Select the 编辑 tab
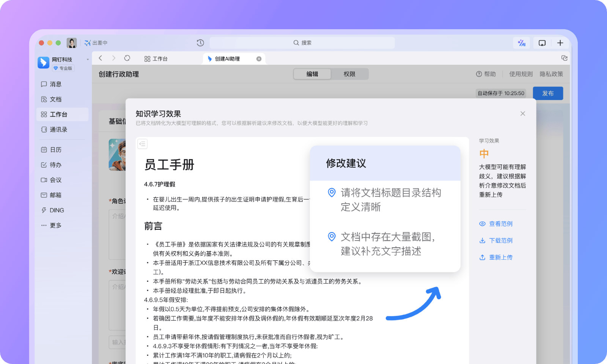 (x=312, y=74)
